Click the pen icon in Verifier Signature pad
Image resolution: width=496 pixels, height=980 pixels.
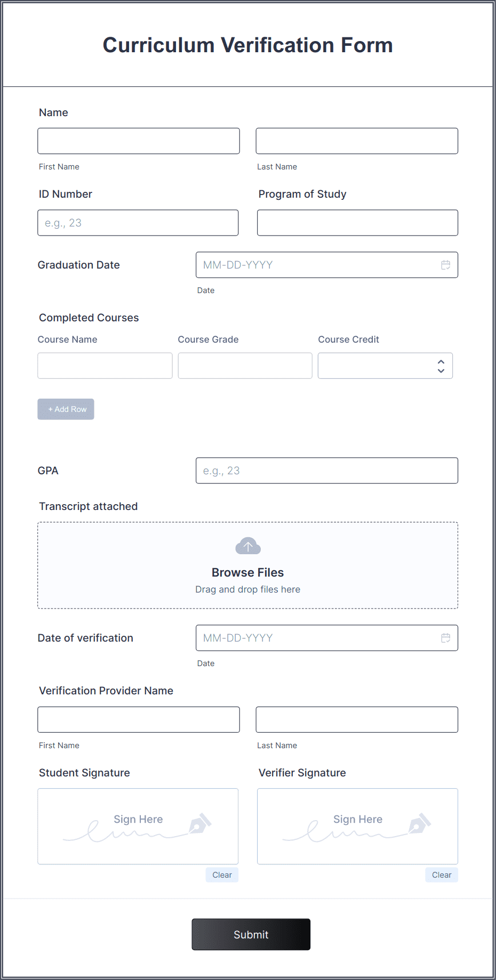pyautogui.click(x=418, y=823)
